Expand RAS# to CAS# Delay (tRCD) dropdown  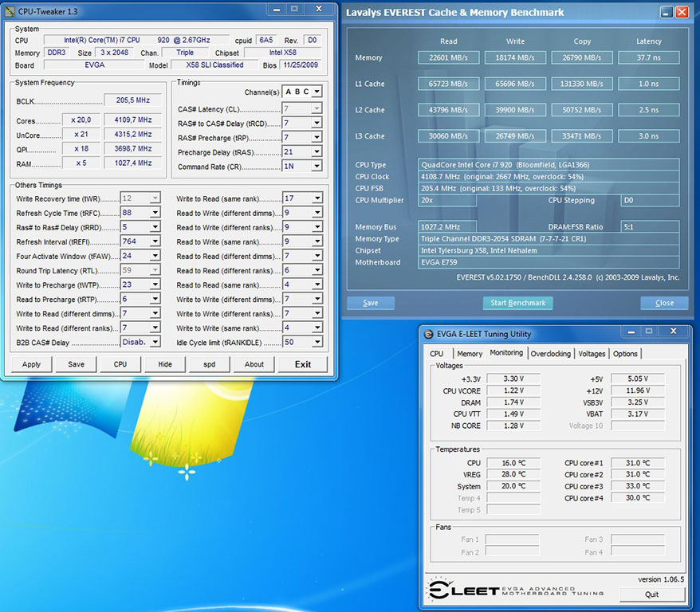point(317,123)
